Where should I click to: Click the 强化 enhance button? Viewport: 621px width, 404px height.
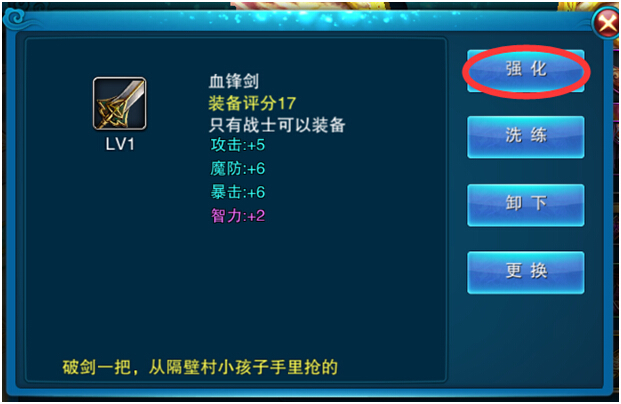point(526,71)
